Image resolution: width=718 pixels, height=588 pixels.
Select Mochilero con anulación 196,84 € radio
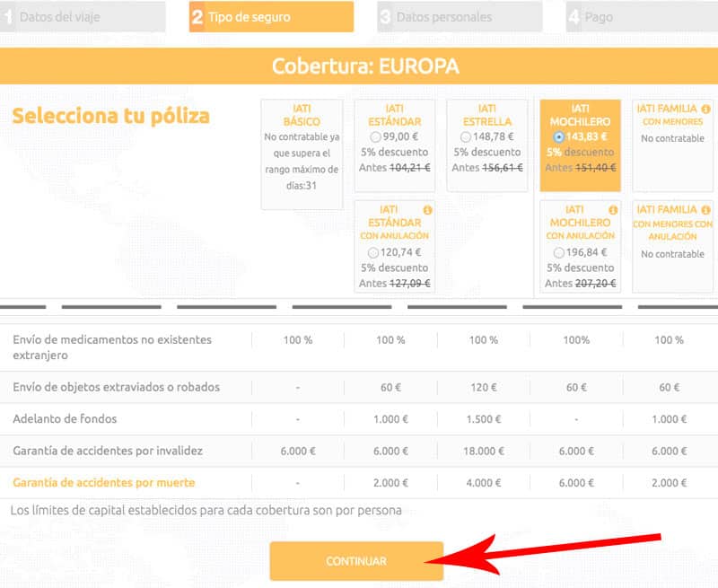tap(559, 252)
